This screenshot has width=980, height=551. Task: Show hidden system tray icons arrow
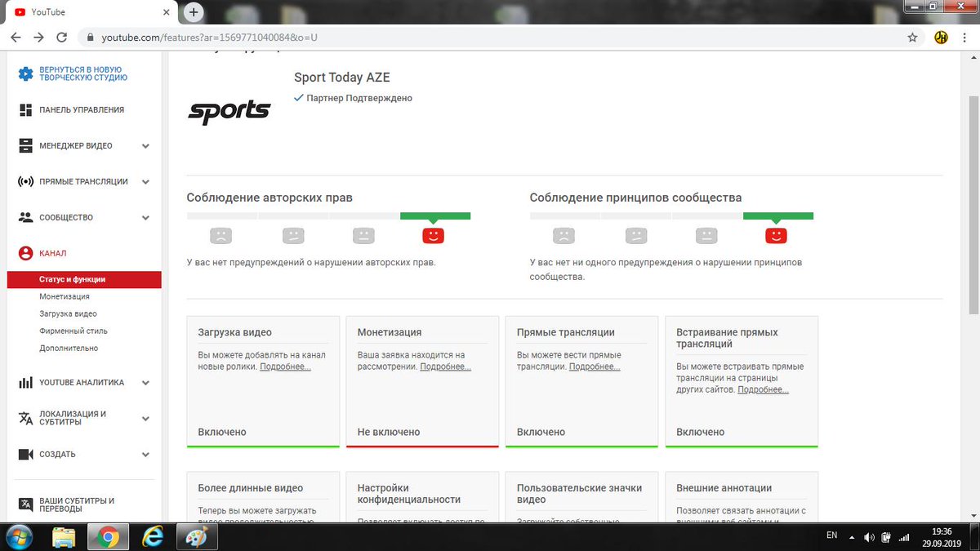click(851, 537)
